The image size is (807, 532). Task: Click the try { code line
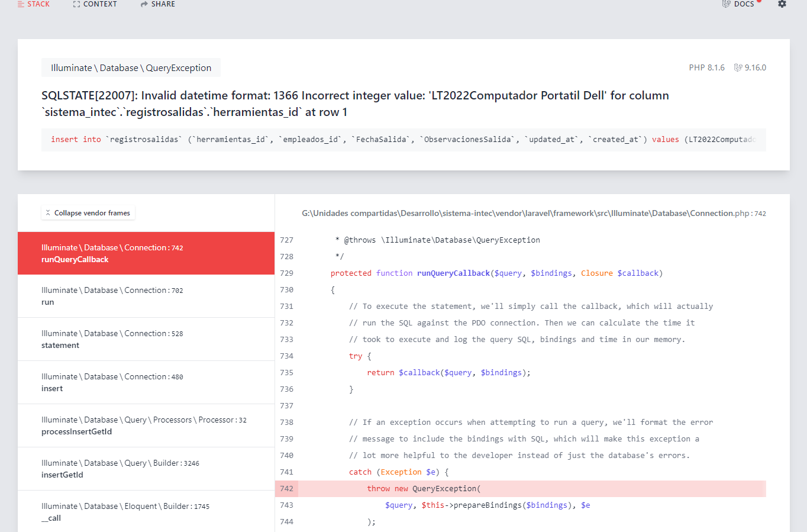[x=360, y=356]
